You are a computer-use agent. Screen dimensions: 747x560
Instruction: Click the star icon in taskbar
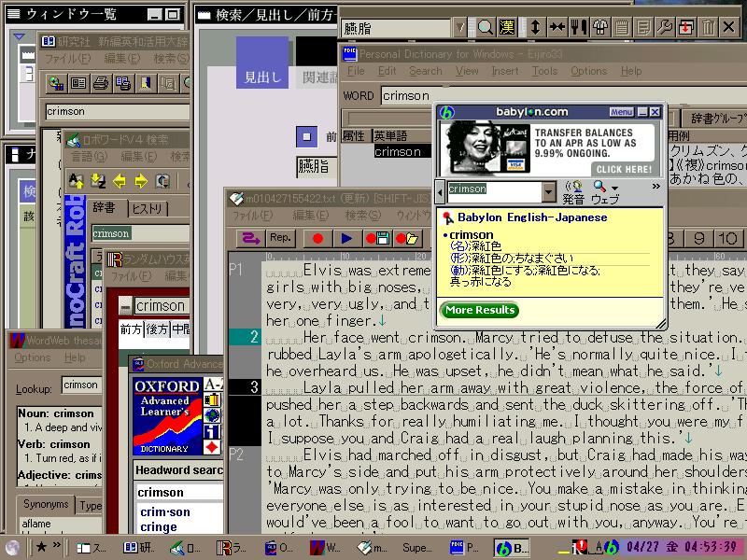pos(41,546)
